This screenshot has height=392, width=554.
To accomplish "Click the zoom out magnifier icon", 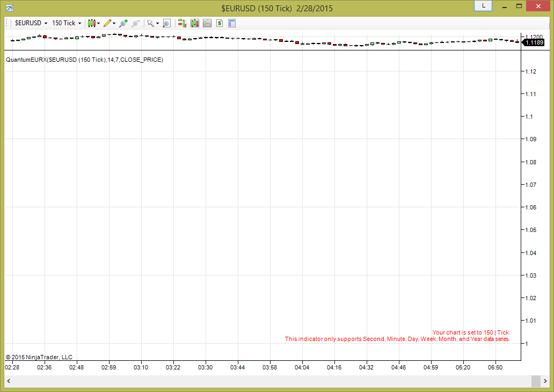I will click(136, 23).
